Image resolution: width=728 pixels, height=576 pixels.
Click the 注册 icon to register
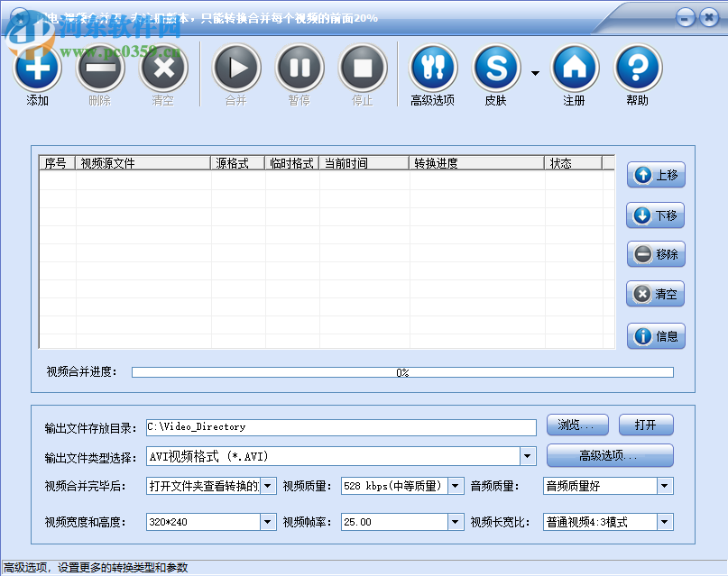click(x=575, y=68)
